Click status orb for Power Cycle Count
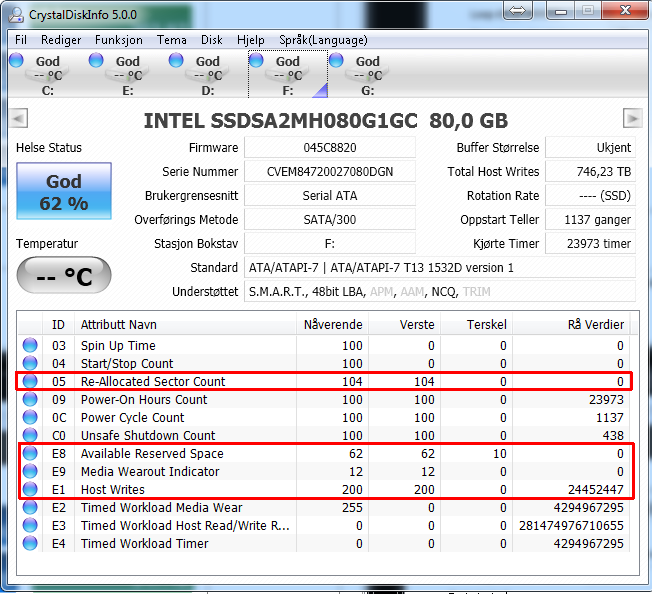The image size is (652, 594). pyautogui.click(x=30, y=417)
